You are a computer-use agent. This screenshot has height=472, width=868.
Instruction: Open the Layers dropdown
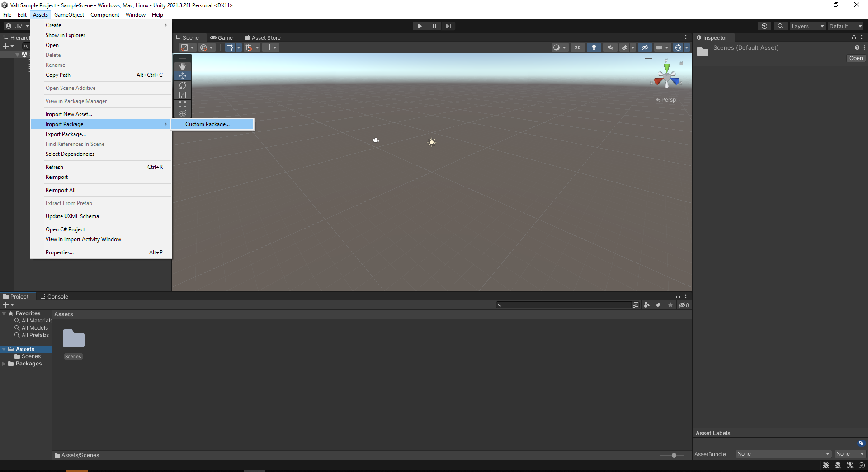click(807, 26)
